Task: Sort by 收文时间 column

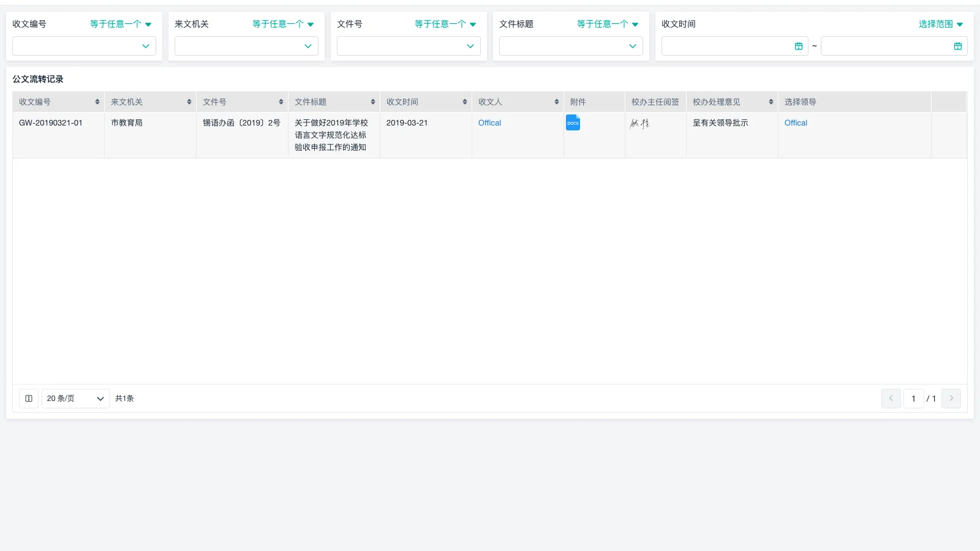Action: coord(465,102)
